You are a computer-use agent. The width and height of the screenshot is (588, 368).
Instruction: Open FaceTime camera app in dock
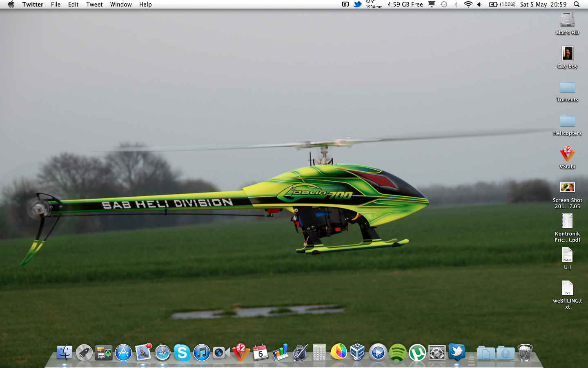point(221,352)
